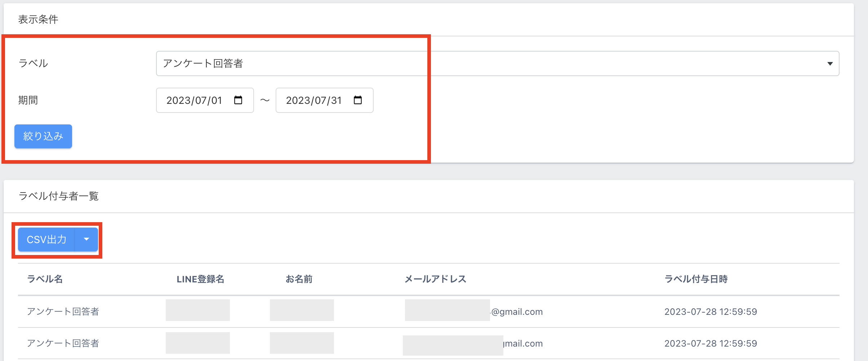This screenshot has width=868, height=361.
Task: Click the 2023/07/31 end date field
Action: (314, 100)
